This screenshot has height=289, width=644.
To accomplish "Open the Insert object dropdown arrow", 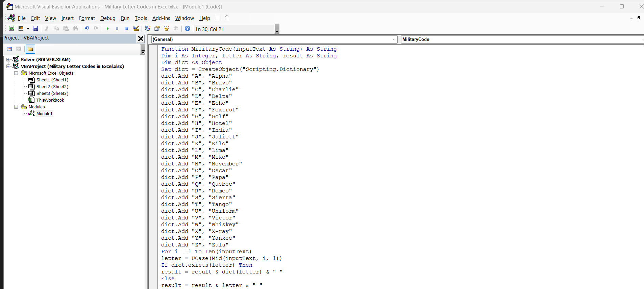I will click(x=28, y=29).
